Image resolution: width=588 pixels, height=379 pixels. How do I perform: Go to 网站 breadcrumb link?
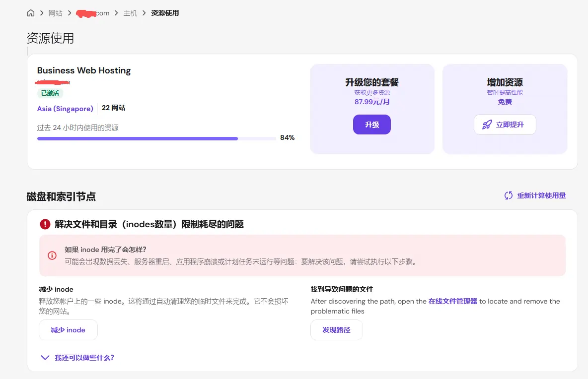coord(55,13)
